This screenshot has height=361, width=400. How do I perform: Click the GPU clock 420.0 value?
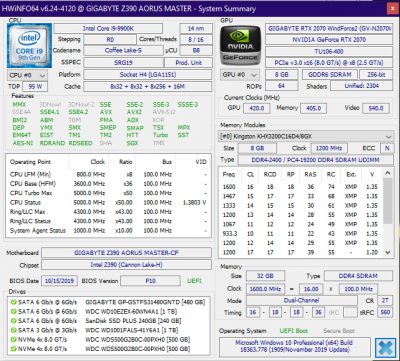click(x=256, y=108)
